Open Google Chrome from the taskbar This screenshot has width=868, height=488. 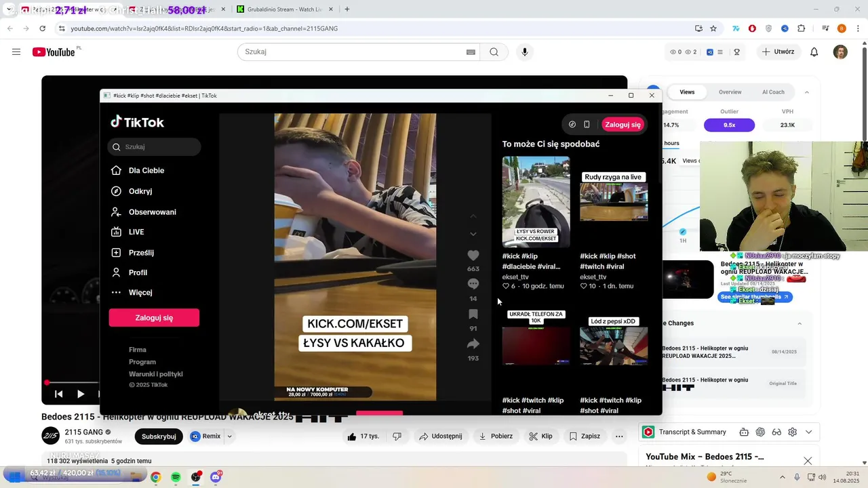pos(155,477)
